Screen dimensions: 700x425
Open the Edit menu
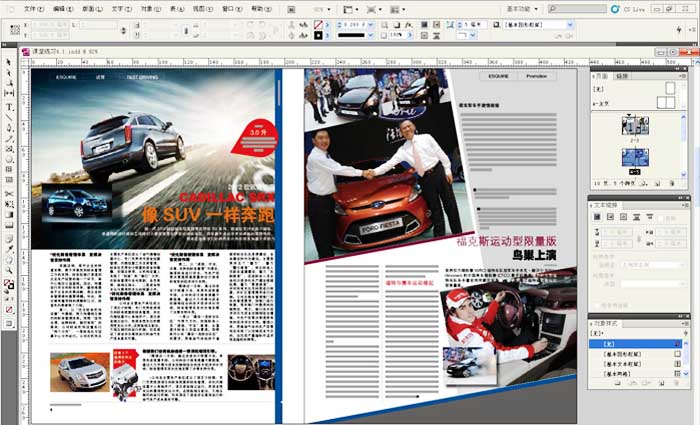pyautogui.click(x=63, y=9)
